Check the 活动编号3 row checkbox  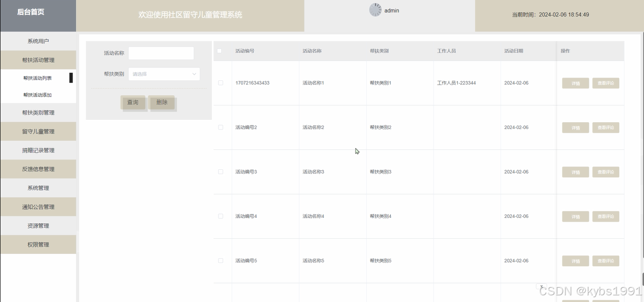(x=220, y=172)
